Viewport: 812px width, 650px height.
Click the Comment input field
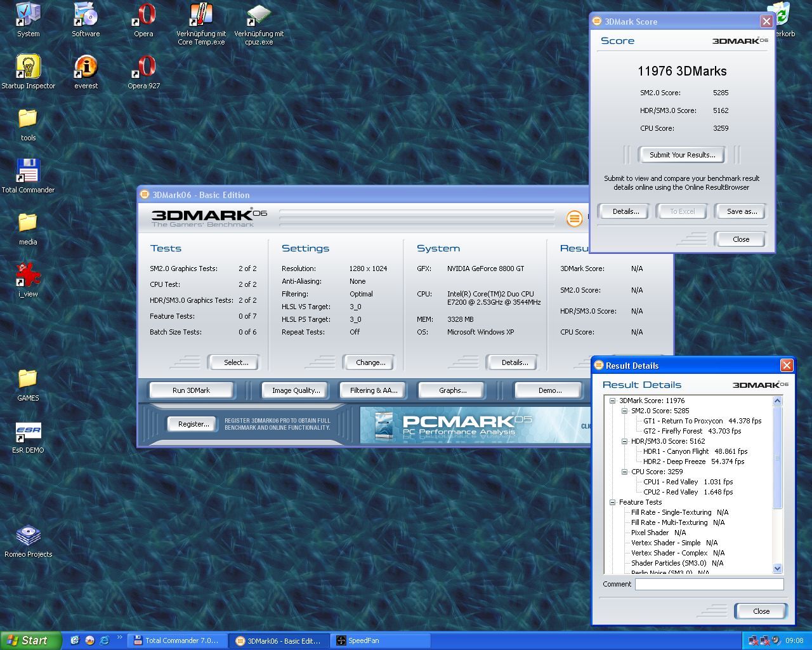pos(709,584)
